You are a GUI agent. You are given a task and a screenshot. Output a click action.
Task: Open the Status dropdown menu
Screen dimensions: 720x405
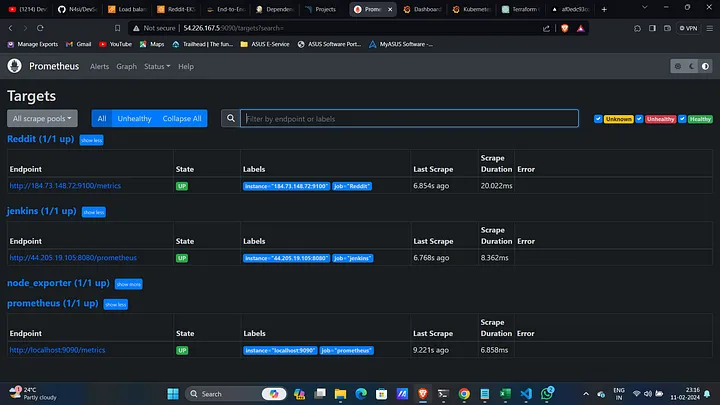(157, 67)
